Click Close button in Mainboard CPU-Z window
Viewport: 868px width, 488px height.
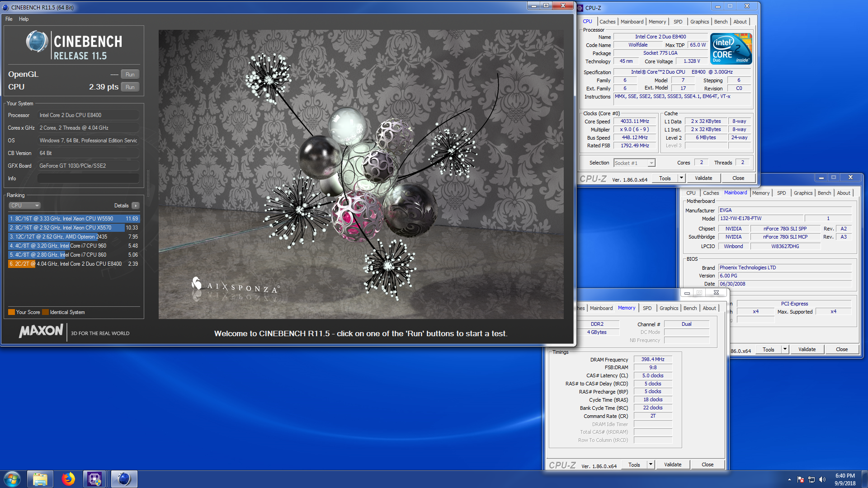(842, 350)
